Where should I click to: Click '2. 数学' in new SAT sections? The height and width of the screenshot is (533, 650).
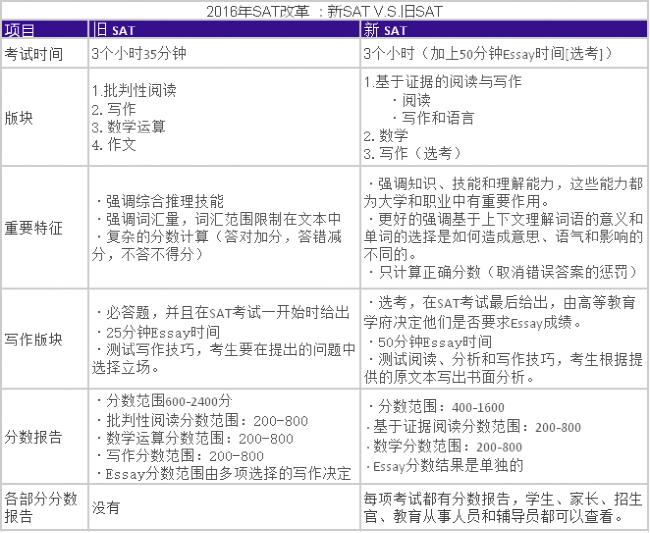coord(386,136)
